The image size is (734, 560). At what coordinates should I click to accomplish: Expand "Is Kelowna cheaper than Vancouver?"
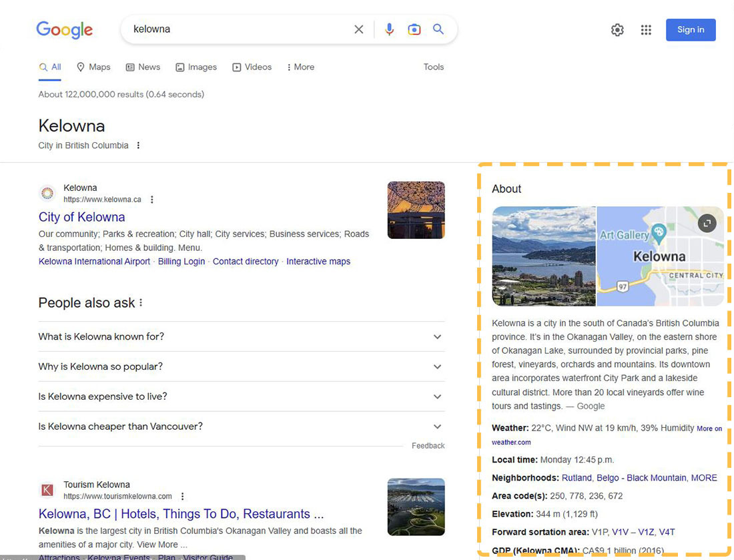coord(437,427)
